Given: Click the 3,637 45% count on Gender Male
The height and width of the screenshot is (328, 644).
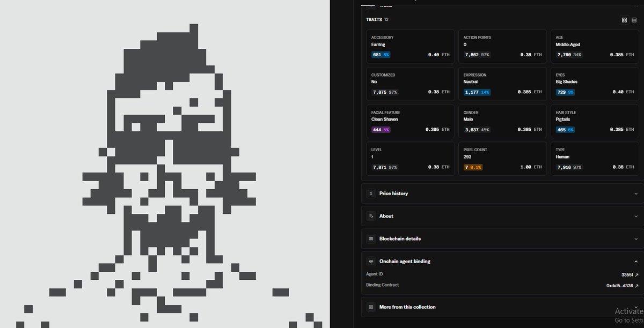Looking at the screenshot, I should point(476,130).
